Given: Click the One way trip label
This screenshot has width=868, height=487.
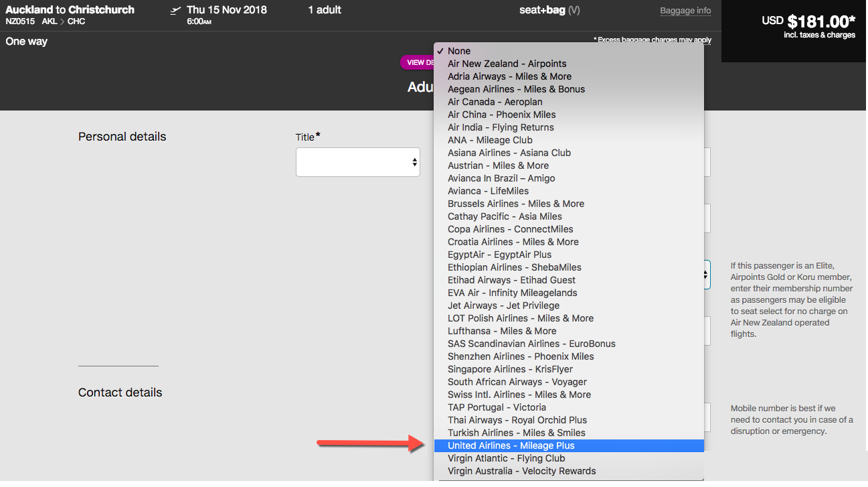Looking at the screenshot, I should pyautogui.click(x=27, y=42).
